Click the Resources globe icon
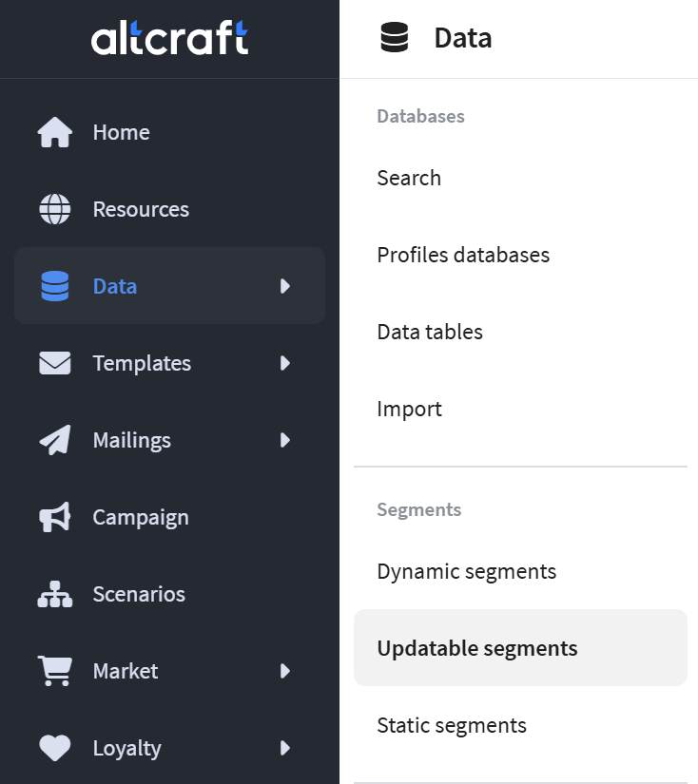 [x=54, y=209]
